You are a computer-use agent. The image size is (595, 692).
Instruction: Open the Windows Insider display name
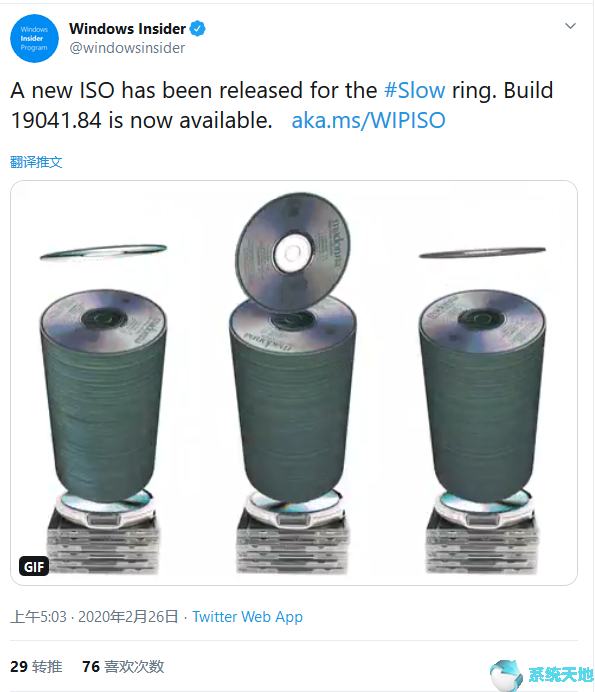tap(127, 29)
